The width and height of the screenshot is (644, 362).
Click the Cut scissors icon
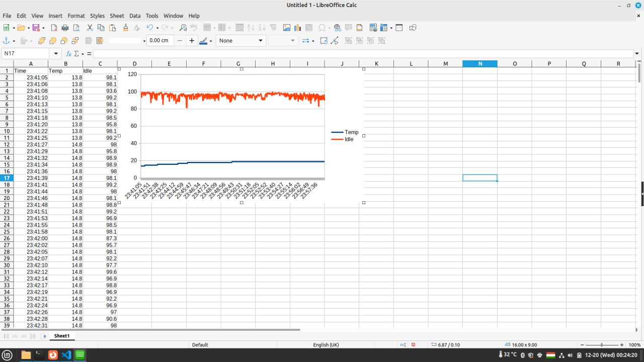pyautogui.click(x=90, y=28)
